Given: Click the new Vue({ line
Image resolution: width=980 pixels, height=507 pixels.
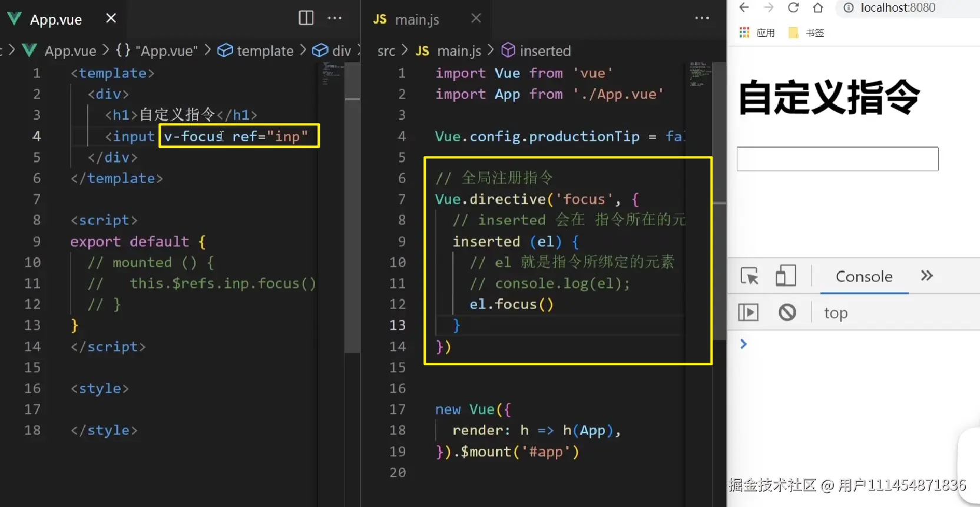Looking at the screenshot, I should [x=473, y=409].
